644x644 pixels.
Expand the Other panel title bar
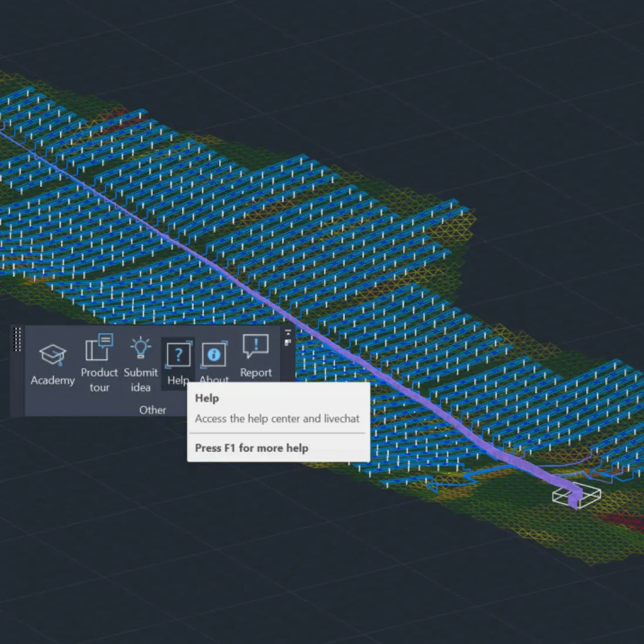click(152, 410)
